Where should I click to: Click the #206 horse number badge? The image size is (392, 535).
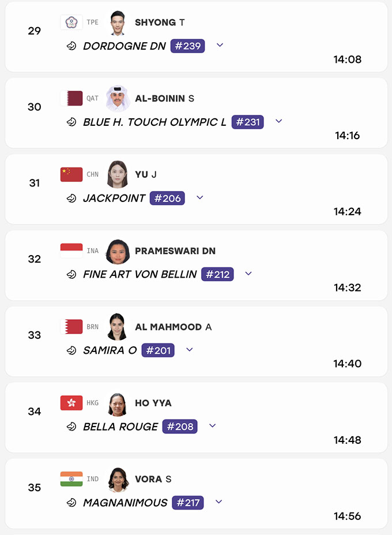click(x=167, y=198)
